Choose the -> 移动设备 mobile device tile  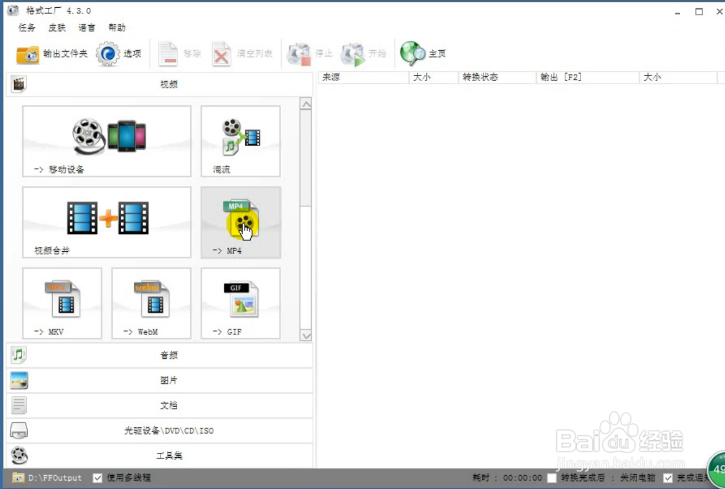pos(107,141)
